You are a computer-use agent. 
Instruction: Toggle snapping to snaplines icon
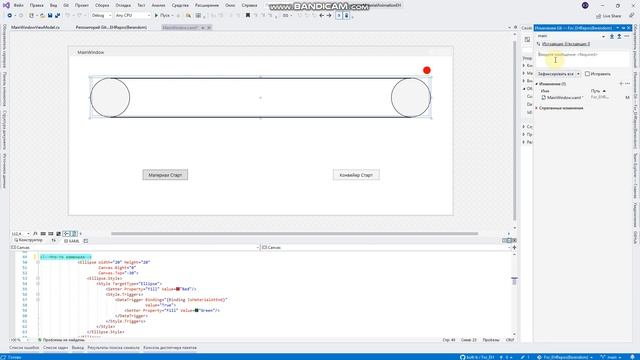[x=66, y=234]
